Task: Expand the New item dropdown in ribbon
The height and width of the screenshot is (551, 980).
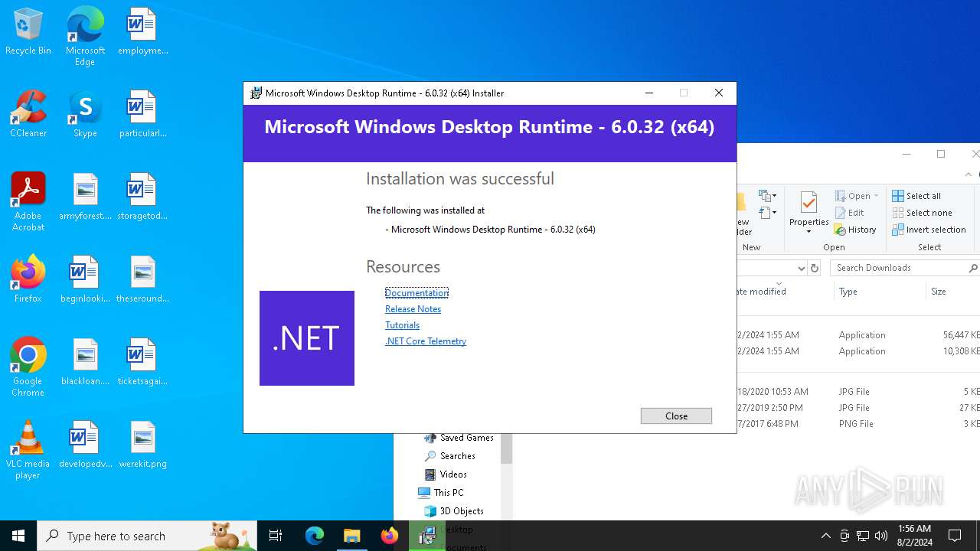Action: tap(767, 196)
